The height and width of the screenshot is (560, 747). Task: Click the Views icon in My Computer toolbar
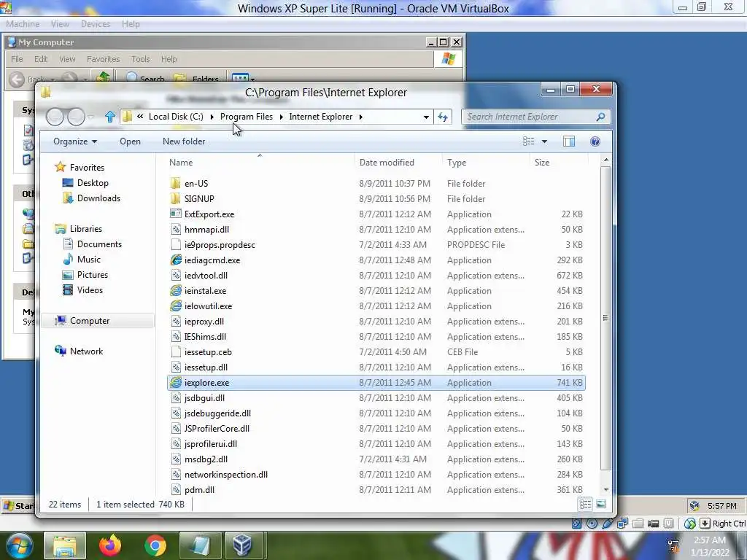coord(240,79)
